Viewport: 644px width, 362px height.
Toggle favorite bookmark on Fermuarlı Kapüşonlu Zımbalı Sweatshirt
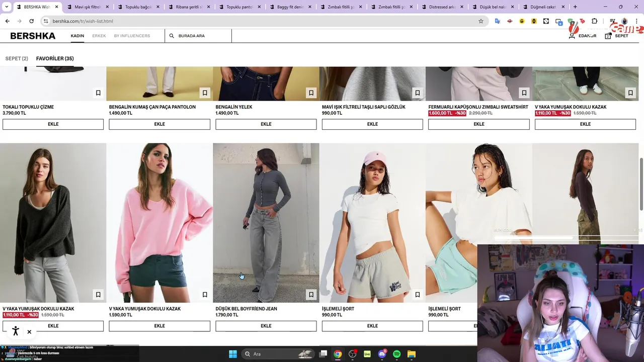click(524, 93)
